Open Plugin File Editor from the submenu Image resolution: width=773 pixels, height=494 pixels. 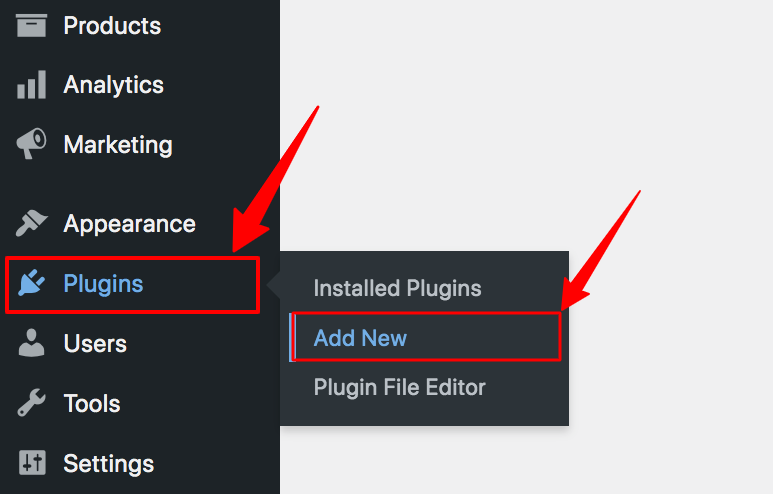pos(400,388)
